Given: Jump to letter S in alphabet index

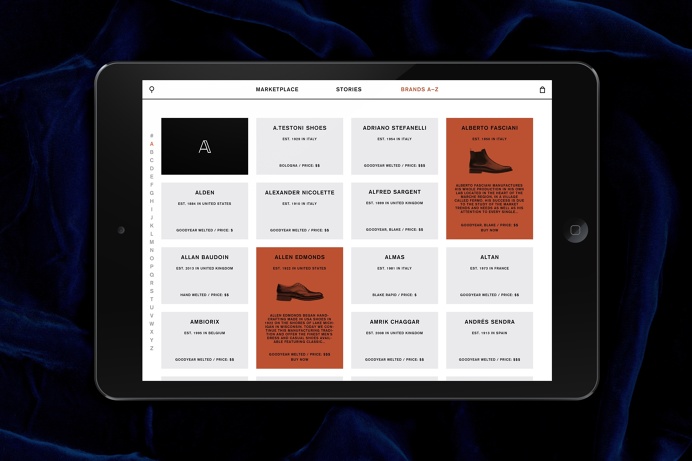Looking at the screenshot, I should 151,291.
